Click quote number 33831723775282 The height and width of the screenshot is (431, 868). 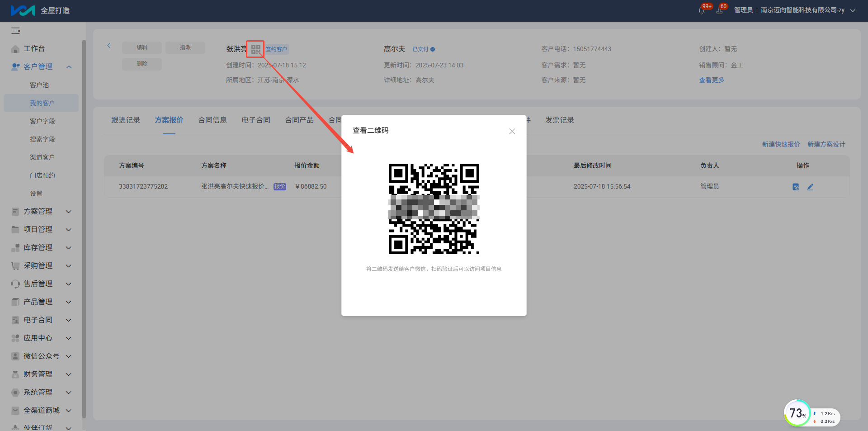(x=143, y=186)
